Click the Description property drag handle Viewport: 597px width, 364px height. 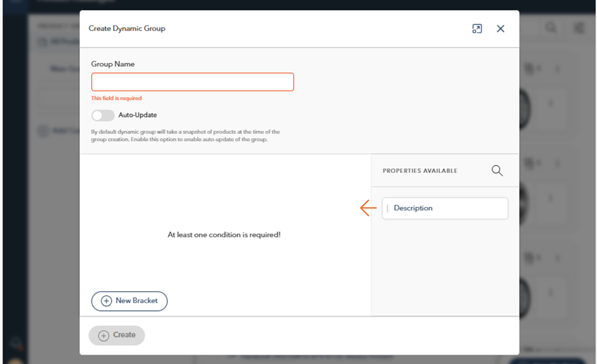click(x=387, y=209)
